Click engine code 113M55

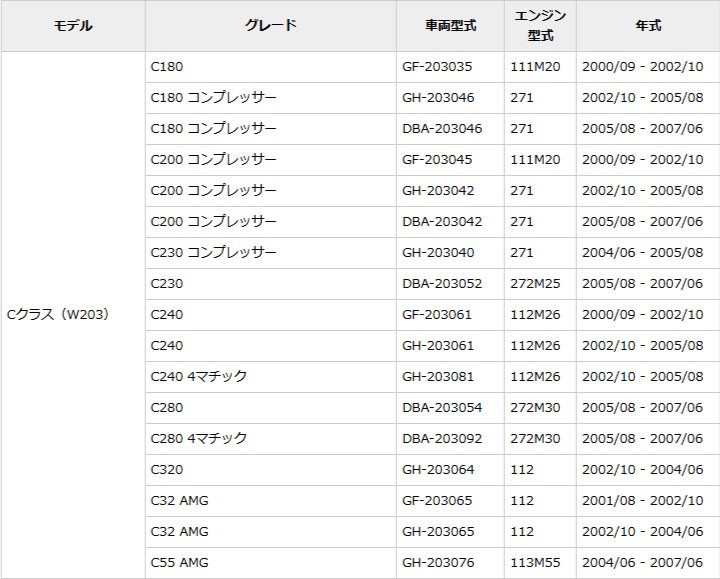(x=535, y=563)
